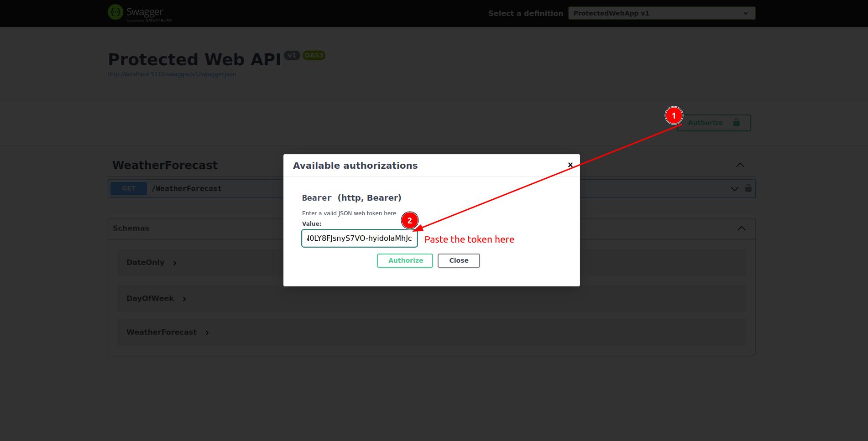Click the lock icon in the top Authorize button

(x=736, y=122)
